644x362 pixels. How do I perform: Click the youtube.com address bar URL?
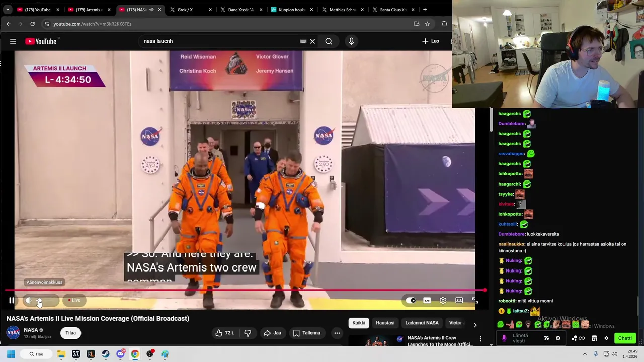(x=93, y=24)
